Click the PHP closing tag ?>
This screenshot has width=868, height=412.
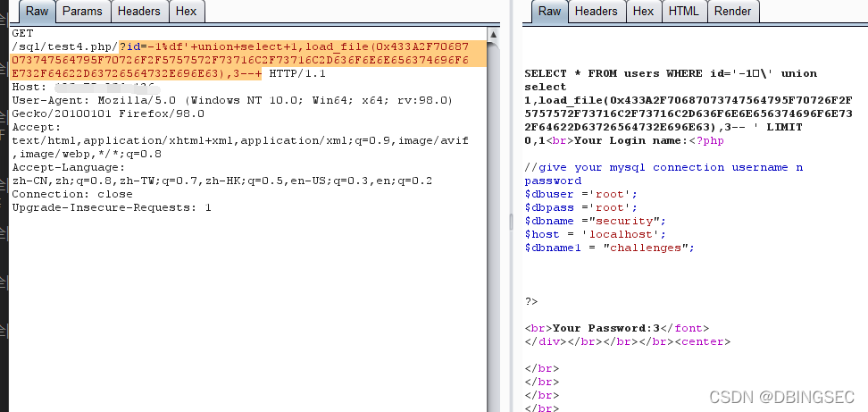point(531,302)
